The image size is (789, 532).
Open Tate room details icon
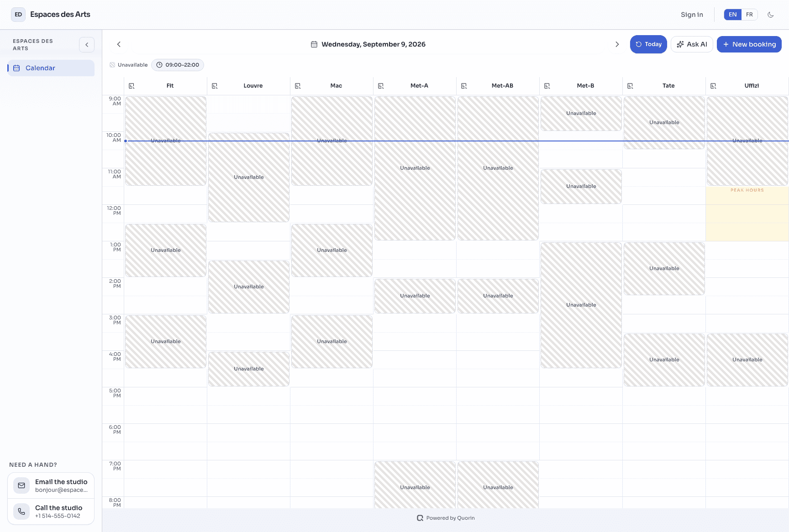click(630, 86)
